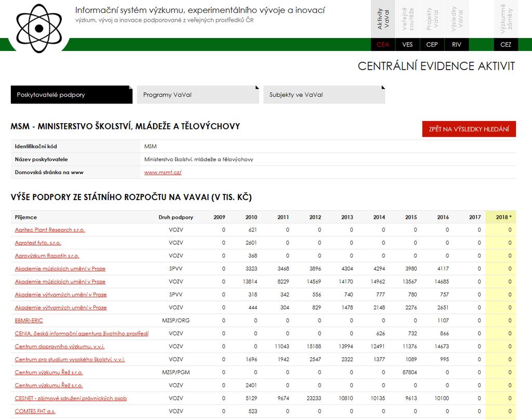532x420 pixels.
Task: Open the CEA navigation tab
Action: pyautogui.click(x=383, y=45)
